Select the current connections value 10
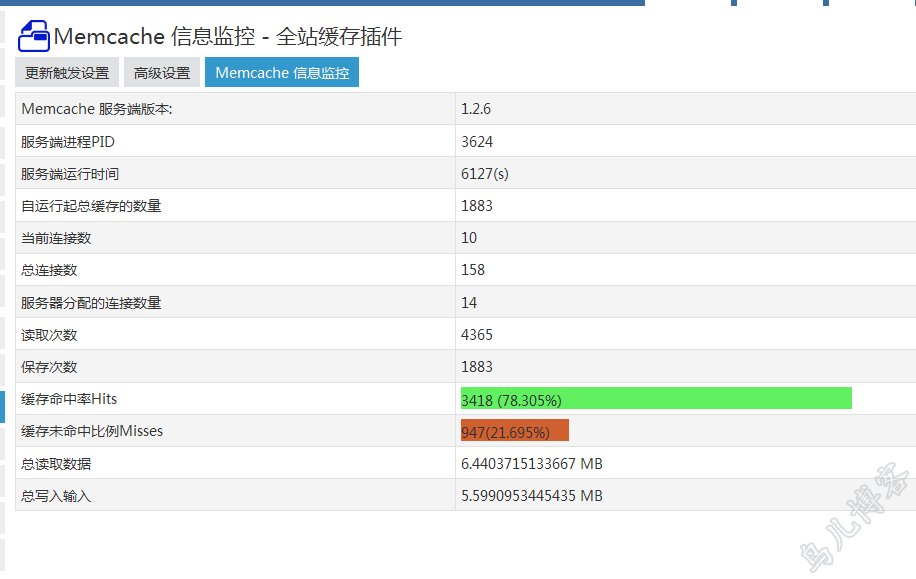 pyautogui.click(x=469, y=238)
